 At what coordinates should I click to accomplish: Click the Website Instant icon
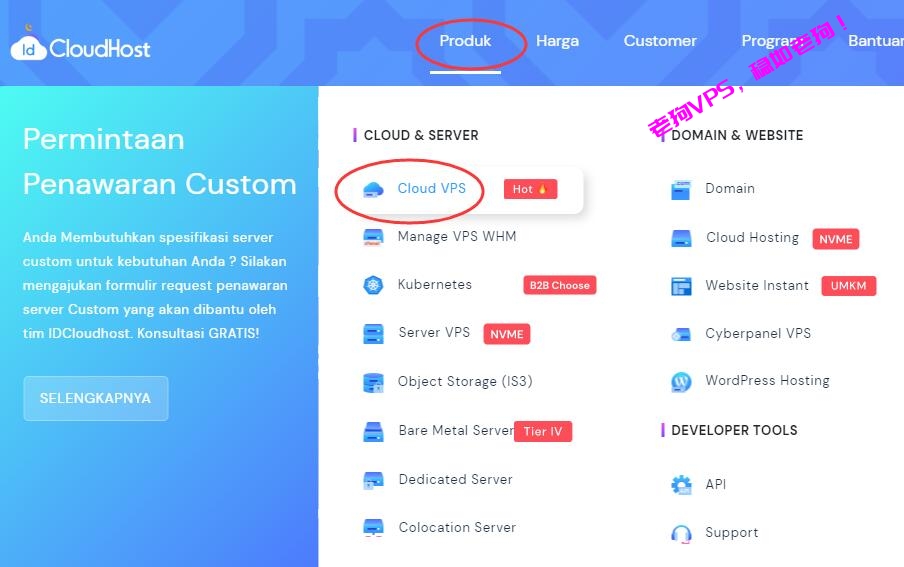pos(681,286)
